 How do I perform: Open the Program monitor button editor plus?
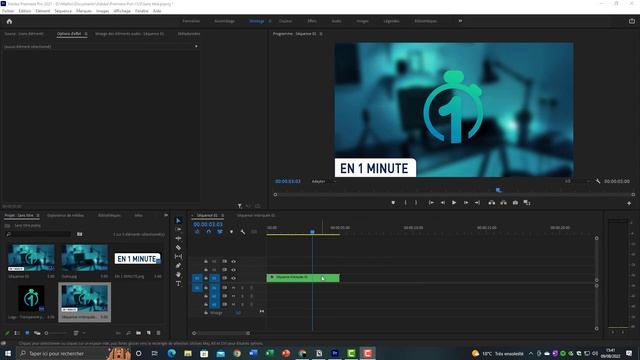click(x=629, y=203)
